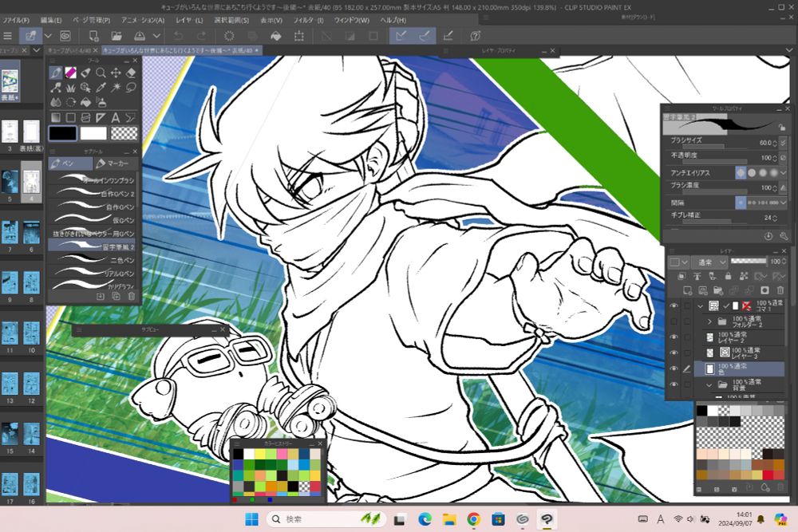Switch to the マーカー sub tool tab

(x=116, y=164)
